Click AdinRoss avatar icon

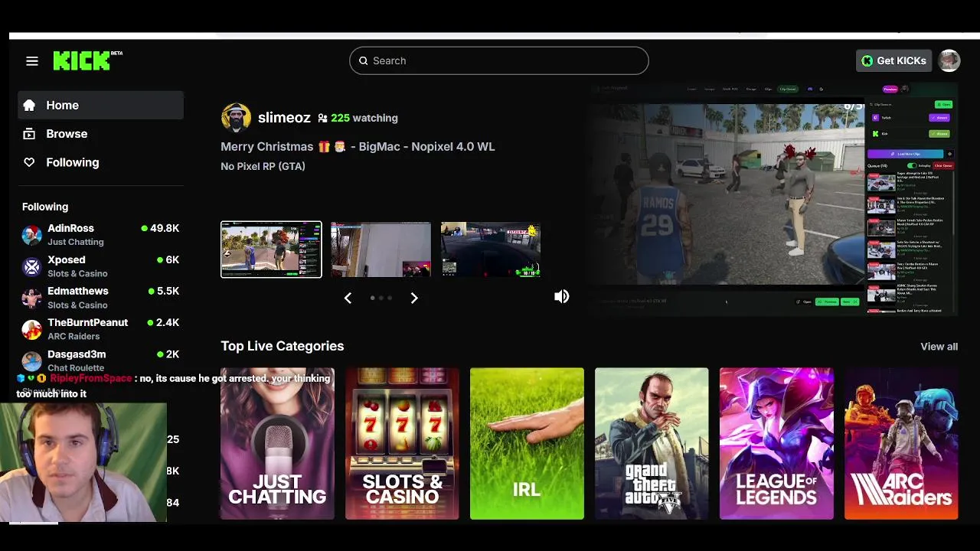click(x=31, y=235)
